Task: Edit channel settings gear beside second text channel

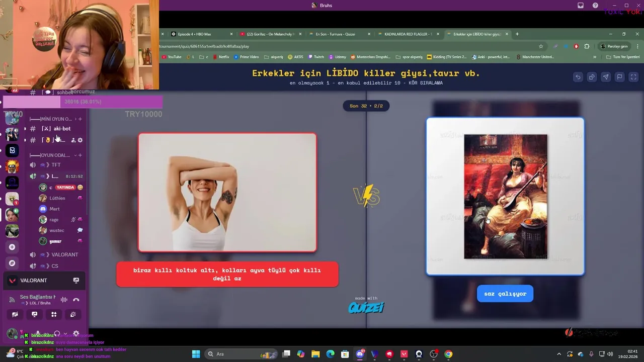Action: (x=80, y=140)
